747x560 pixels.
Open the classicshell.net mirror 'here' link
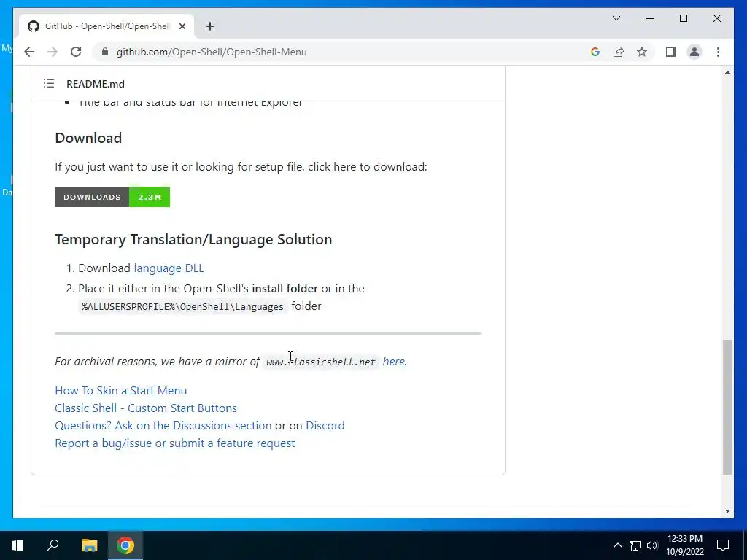click(393, 362)
